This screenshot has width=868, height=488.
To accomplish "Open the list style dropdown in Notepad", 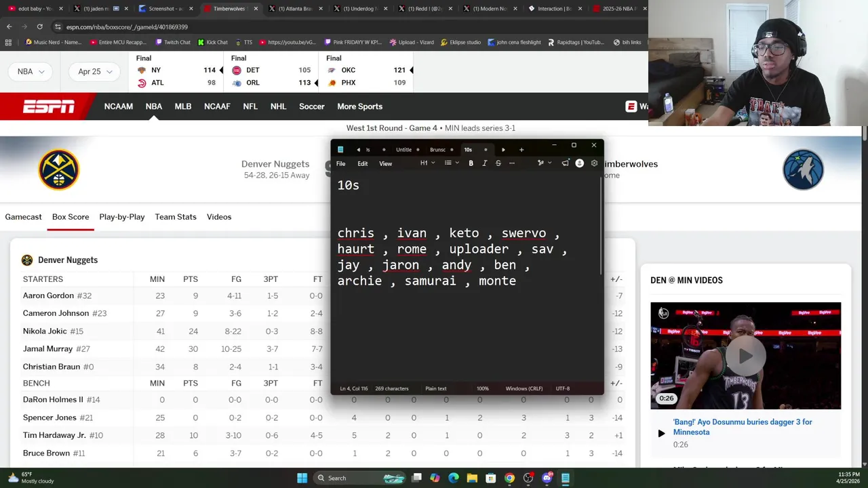I will point(451,163).
